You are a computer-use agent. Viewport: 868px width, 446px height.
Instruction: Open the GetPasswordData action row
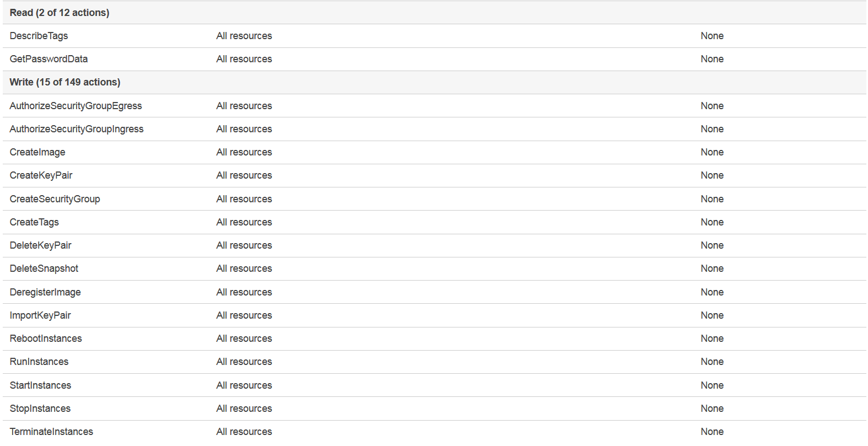click(49, 59)
